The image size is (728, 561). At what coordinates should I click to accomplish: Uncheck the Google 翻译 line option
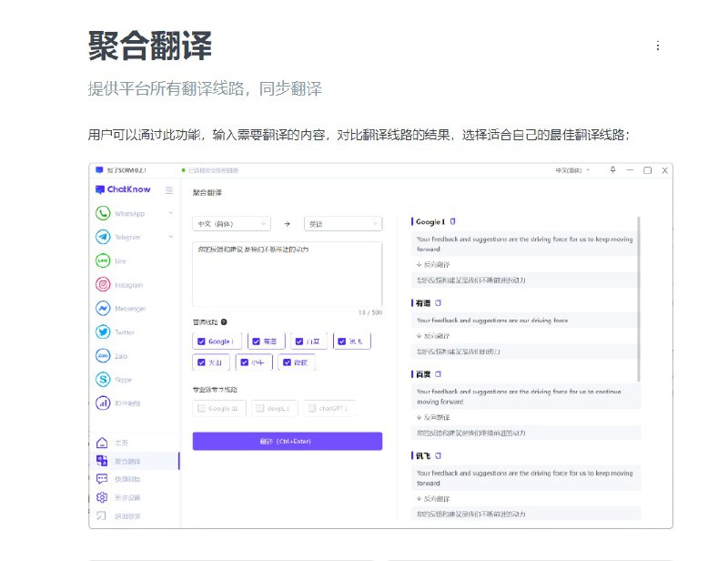click(x=201, y=340)
